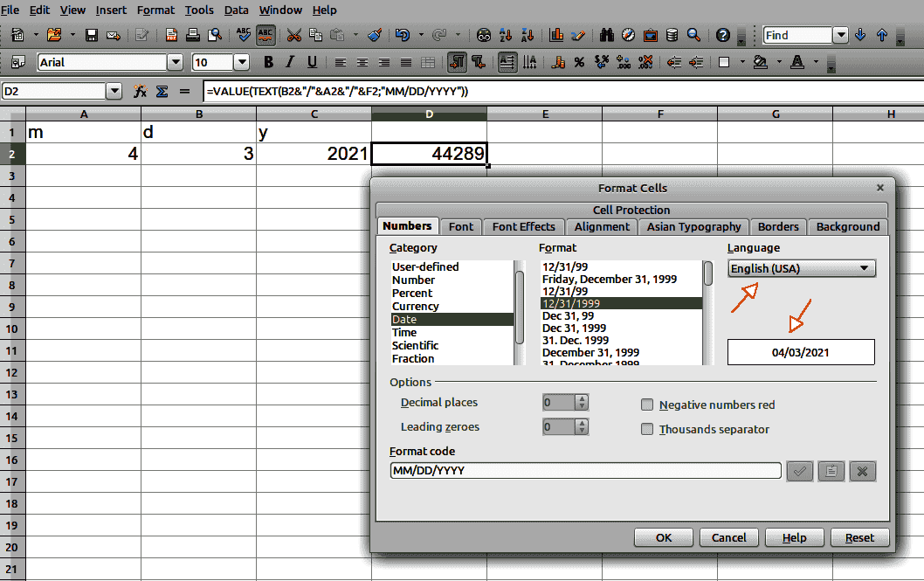Viewport: 924px width, 581px height.
Task: Expand the font size dropdown
Action: (x=242, y=63)
